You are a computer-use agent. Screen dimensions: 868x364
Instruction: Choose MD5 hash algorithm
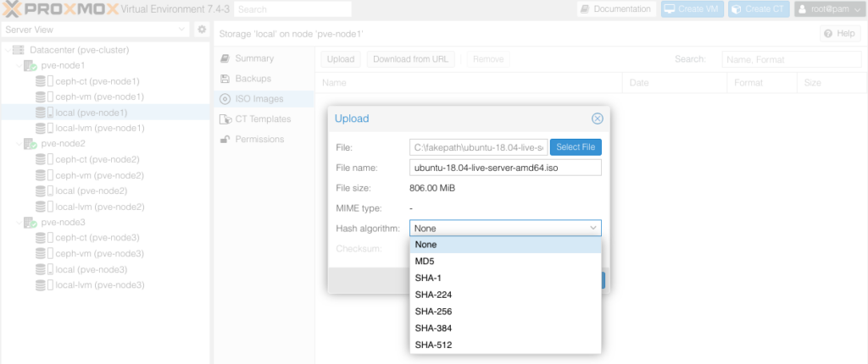click(505, 261)
